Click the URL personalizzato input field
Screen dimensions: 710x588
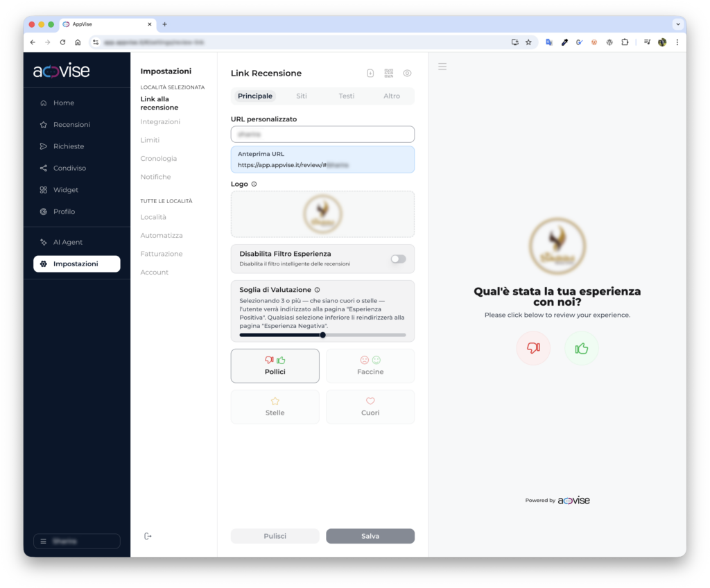click(x=322, y=134)
